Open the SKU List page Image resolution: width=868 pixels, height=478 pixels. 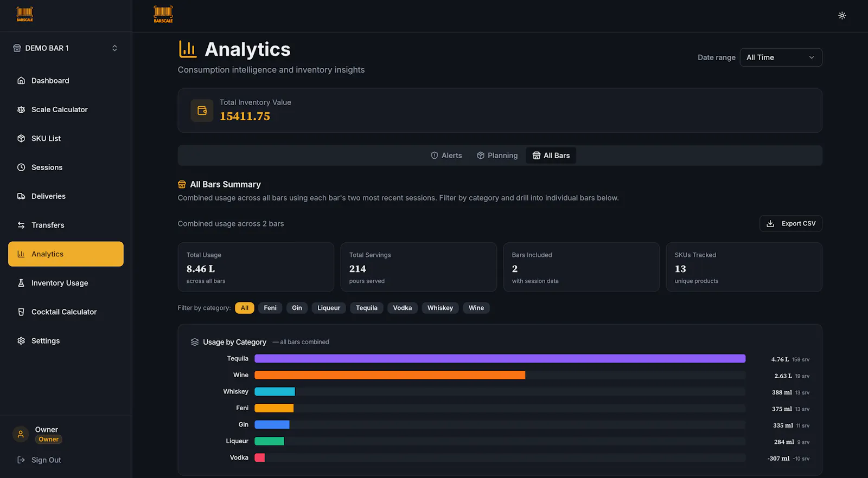pos(66,138)
